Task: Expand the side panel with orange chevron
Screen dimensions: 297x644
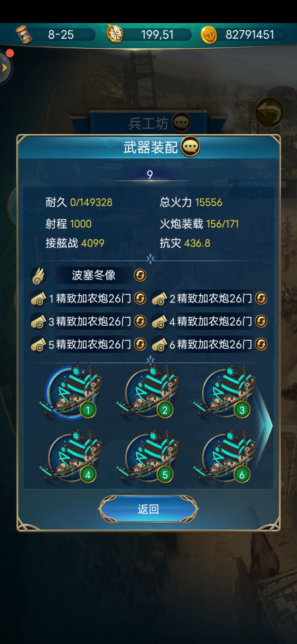Action: pos(4,67)
